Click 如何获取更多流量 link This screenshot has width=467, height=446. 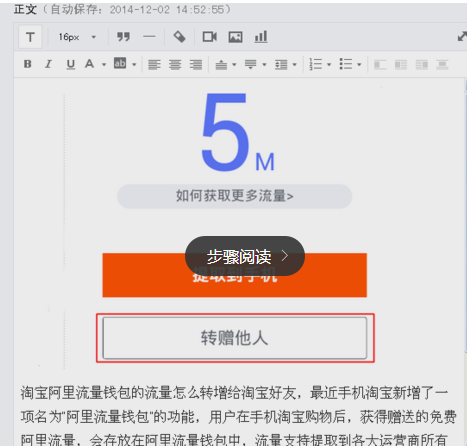coord(235,196)
